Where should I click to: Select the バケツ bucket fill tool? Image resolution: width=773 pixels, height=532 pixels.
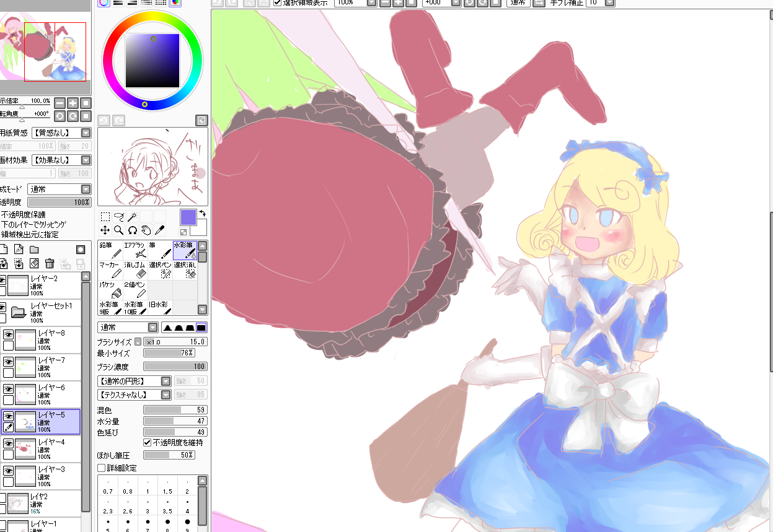click(x=110, y=289)
